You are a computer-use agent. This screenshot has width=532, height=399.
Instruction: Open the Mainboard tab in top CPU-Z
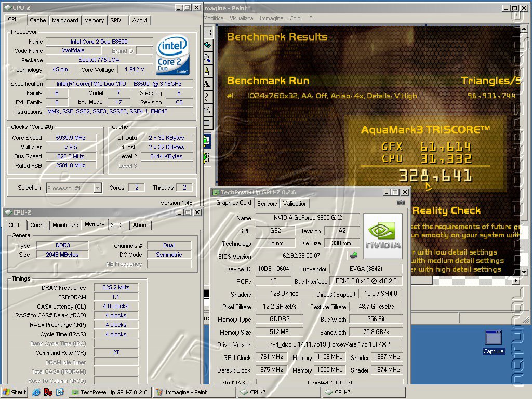point(65,20)
